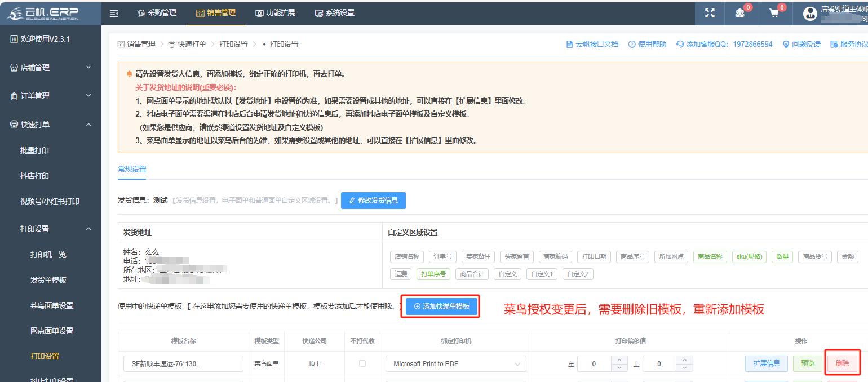The height and width of the screenshot is (382, 868).
Task: Click the user avatar account icon
Action: 810,13
